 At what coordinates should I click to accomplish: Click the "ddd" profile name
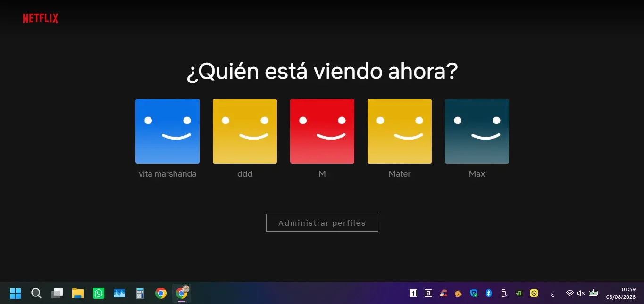tap(245, 174)
